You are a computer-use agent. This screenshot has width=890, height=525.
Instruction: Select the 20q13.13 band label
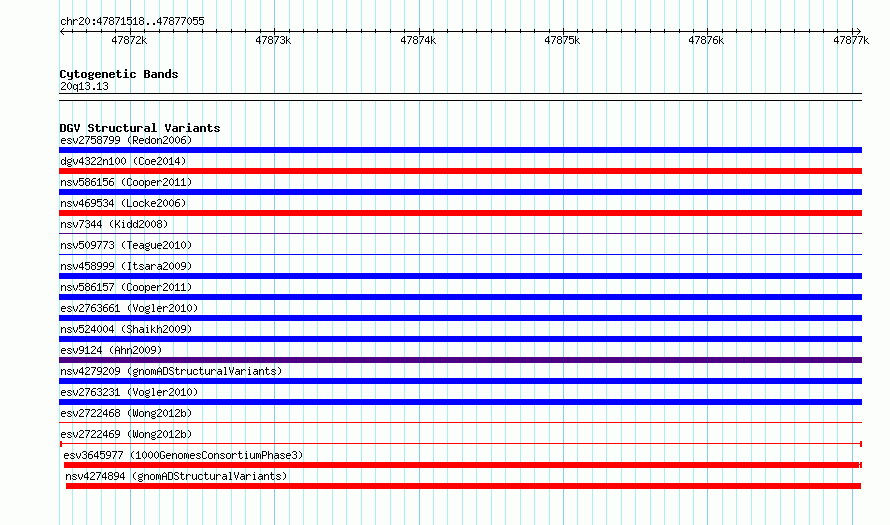(84, 86)
